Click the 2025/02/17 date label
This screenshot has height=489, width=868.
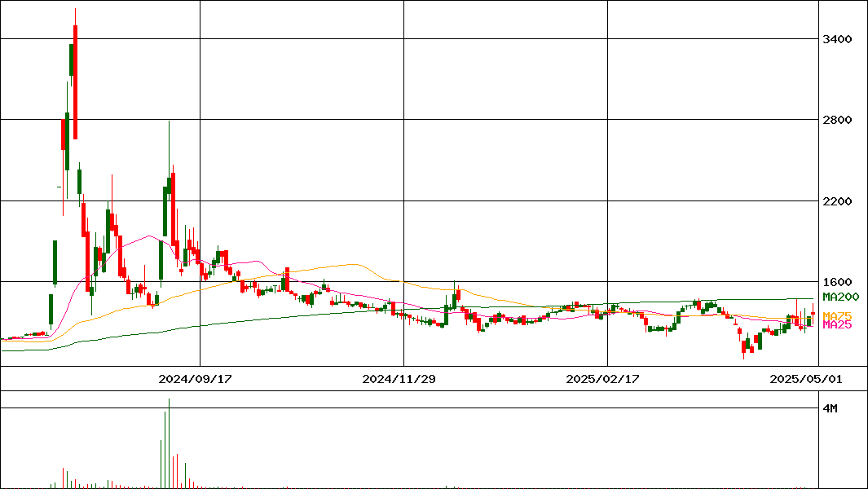pos(602,379)
